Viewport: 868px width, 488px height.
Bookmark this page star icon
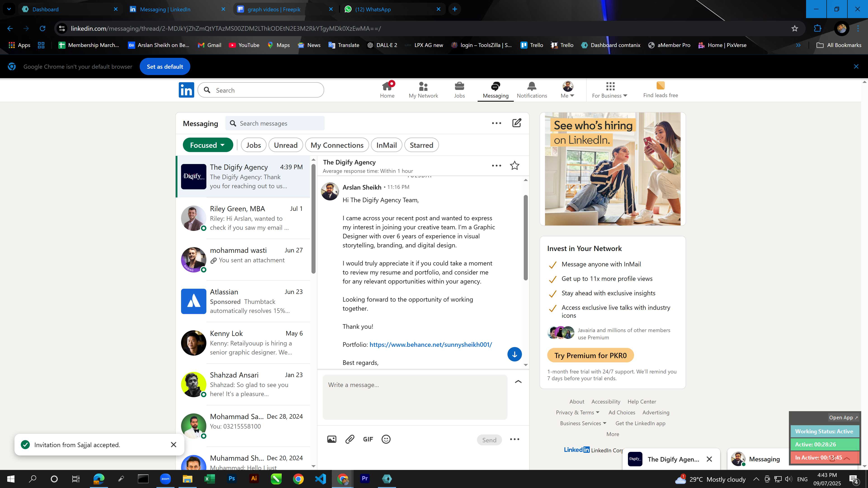point(795,29)
